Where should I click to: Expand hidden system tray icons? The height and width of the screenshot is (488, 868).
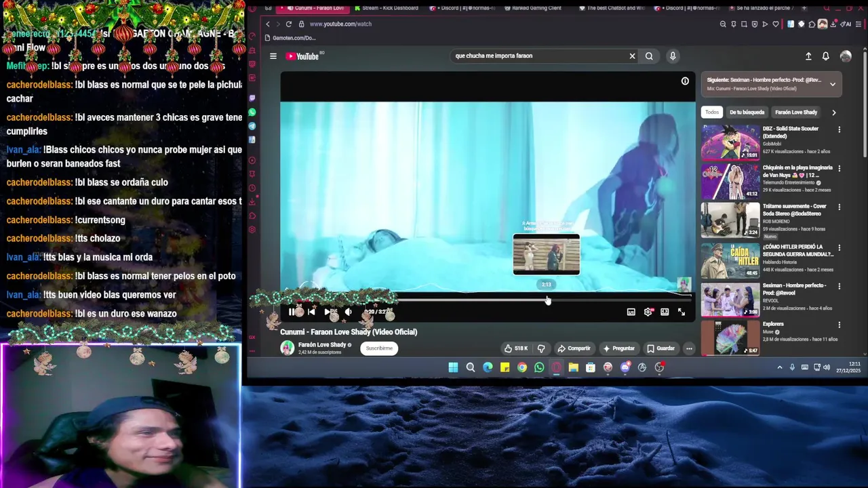[x=780, y=367]
